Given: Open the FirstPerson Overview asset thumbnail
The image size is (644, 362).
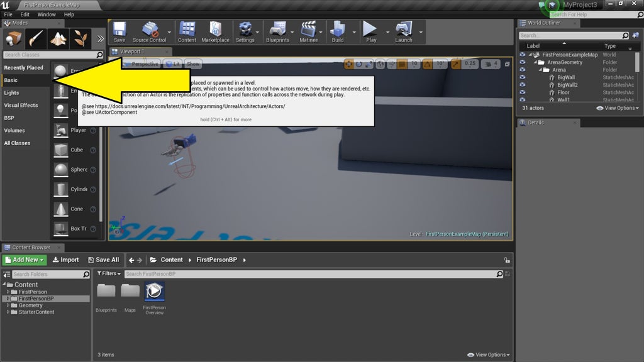Looking at the screenshot, I should tap(154, 291).
